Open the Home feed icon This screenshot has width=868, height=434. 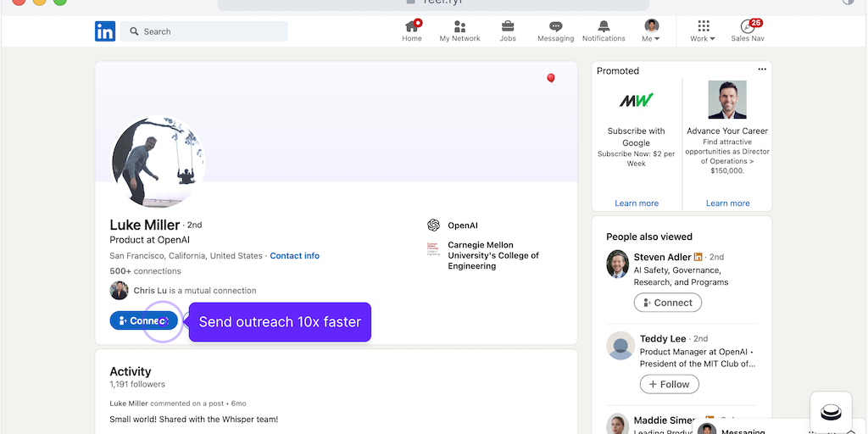412,26
